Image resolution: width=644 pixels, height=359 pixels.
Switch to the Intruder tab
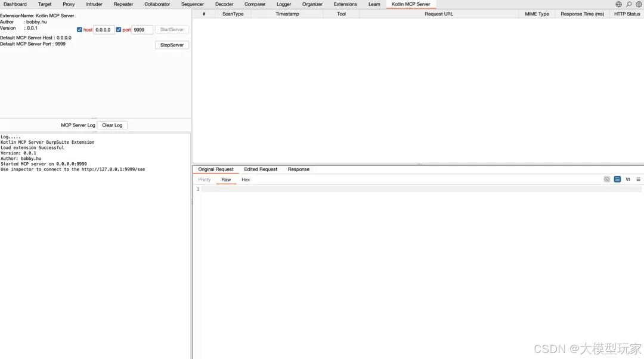(x=94, y=4)
